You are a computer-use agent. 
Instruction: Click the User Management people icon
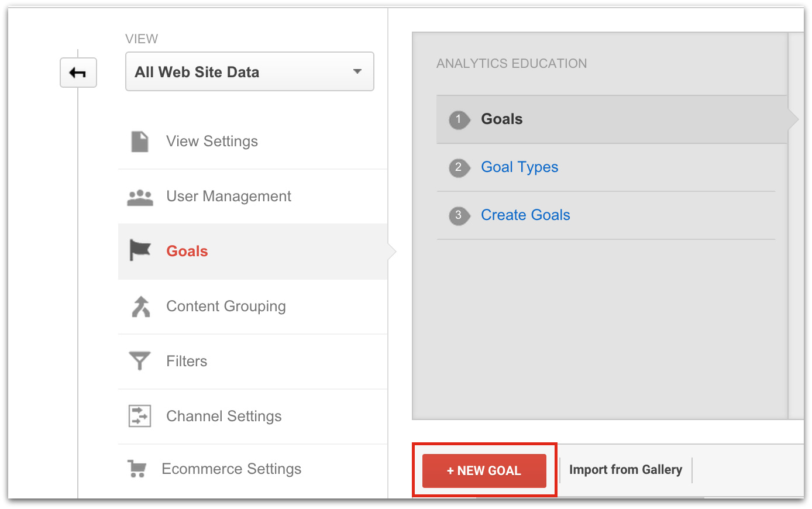(x=140, y=197)
